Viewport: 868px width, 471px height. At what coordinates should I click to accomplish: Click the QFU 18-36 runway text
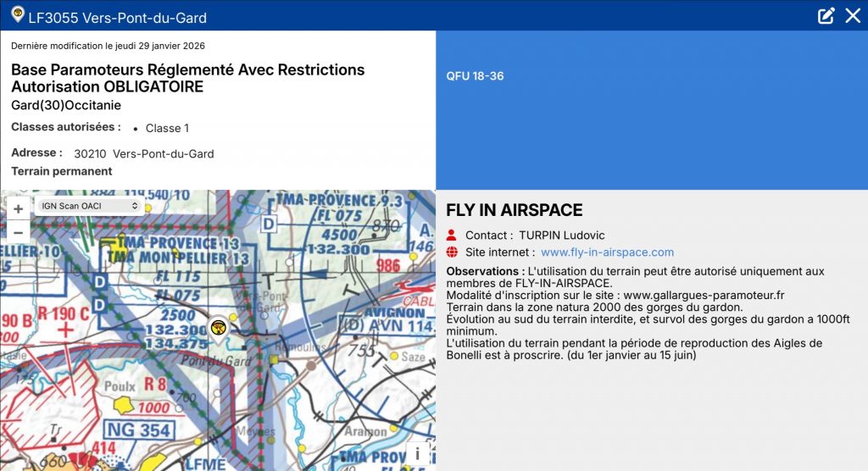(475, 76)
